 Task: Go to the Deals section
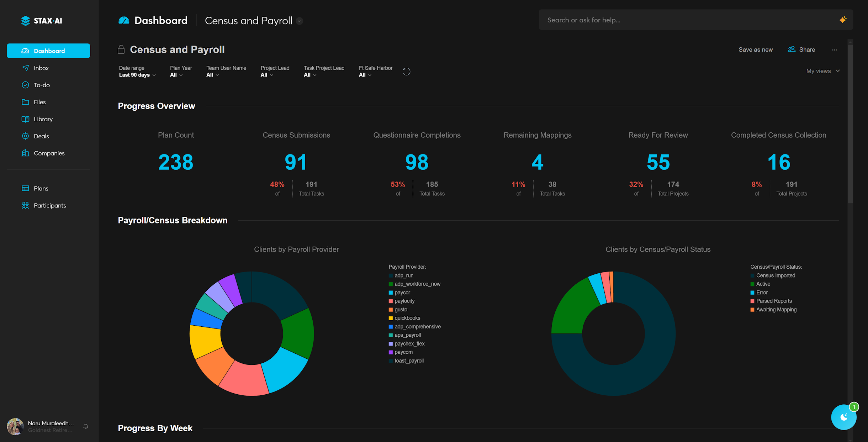tap(41, 136)
